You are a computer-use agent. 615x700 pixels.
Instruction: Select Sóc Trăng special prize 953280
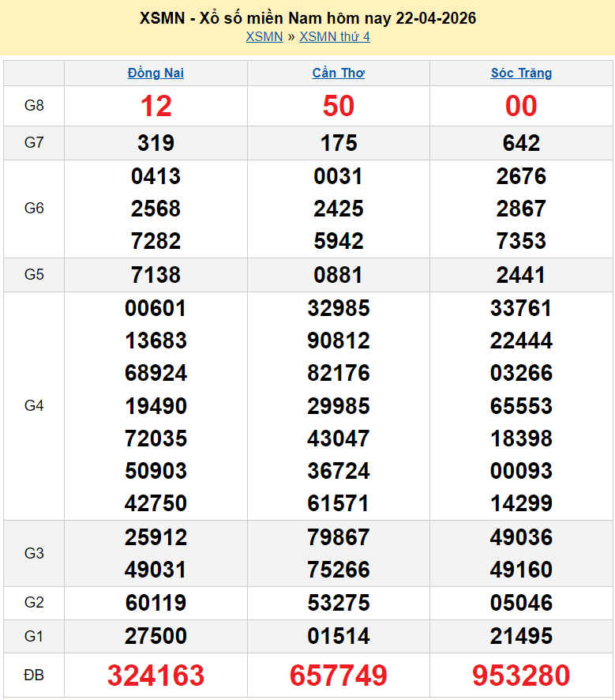tap(521, 676)
